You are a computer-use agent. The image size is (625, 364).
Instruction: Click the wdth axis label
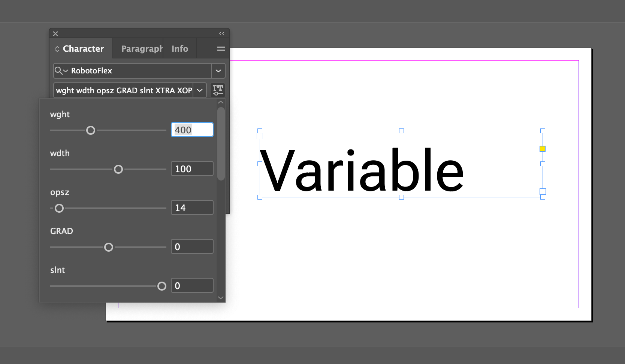tap(60, 153)
